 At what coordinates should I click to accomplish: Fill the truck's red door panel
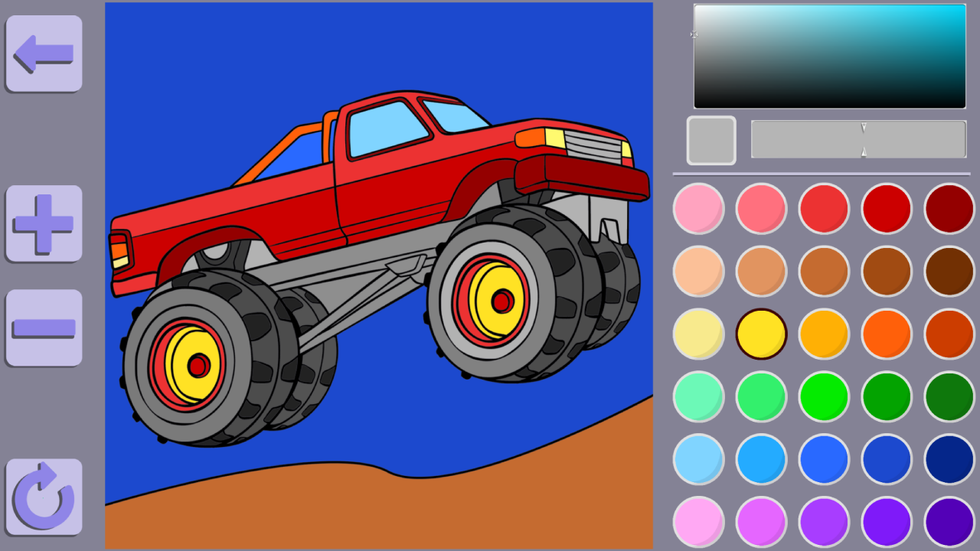[383, 191]
